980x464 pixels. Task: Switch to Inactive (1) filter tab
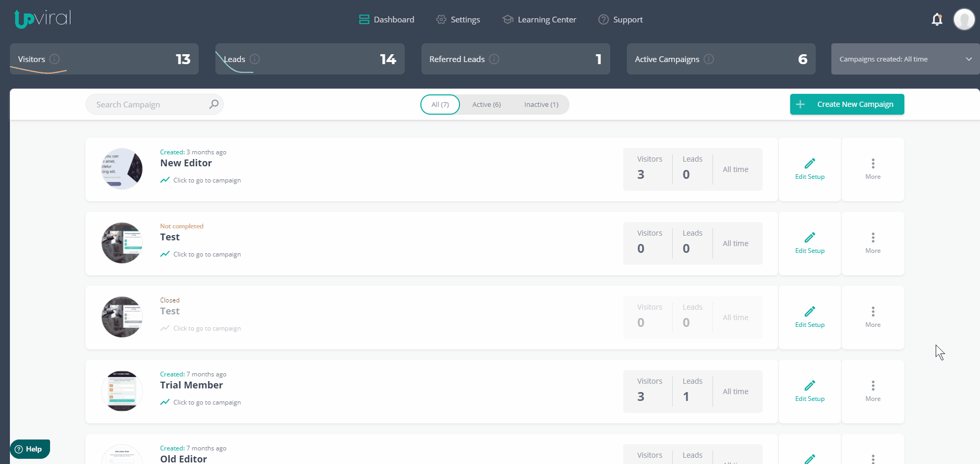541,104
